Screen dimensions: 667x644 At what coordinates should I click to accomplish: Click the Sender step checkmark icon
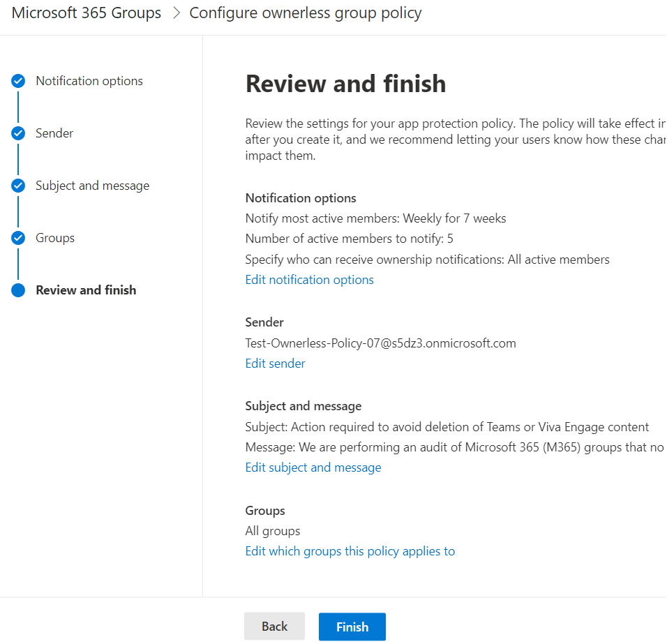pos(18,133)
